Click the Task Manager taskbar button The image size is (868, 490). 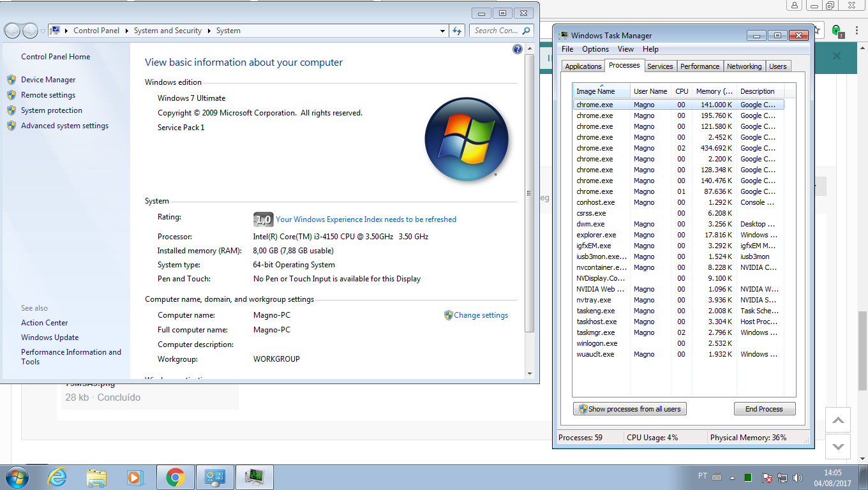point(255,477)
